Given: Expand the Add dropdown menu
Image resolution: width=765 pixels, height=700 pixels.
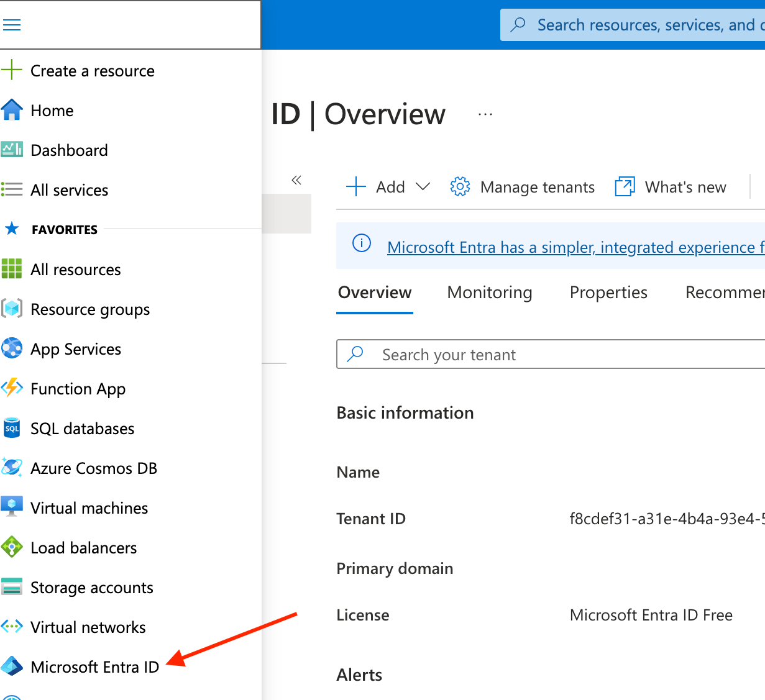Looking at the screenshot, I should [424, 186].
